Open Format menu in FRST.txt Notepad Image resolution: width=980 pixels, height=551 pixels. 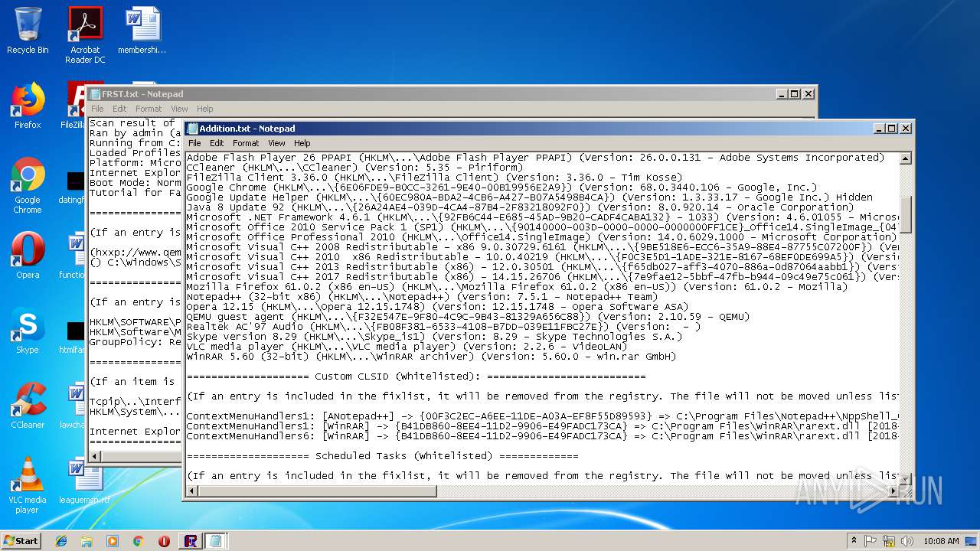(x=149, y=109)
